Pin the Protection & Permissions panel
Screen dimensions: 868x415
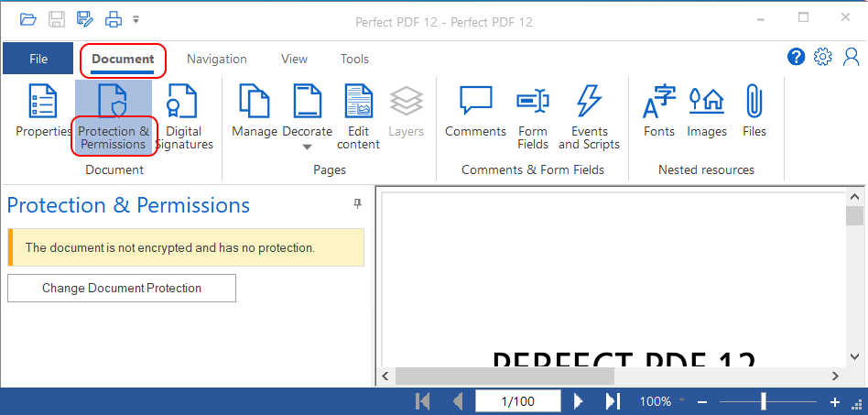[x=358, y=204]
